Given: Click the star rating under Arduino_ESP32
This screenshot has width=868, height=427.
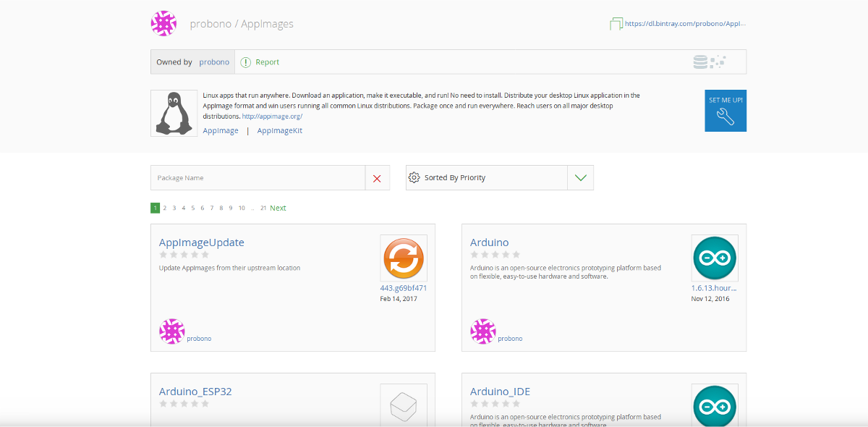Looking at the screenshot, I should click(x=184, y=404).
